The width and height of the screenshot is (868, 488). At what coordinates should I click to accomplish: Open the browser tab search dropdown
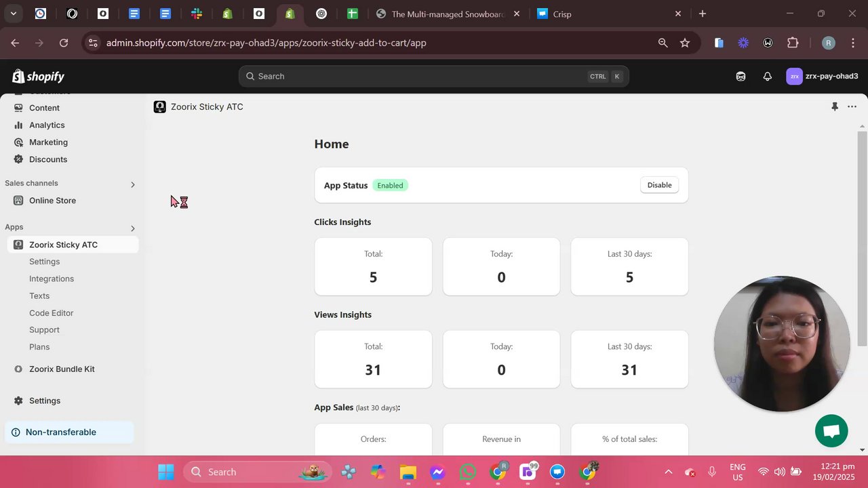click(13, 14)
